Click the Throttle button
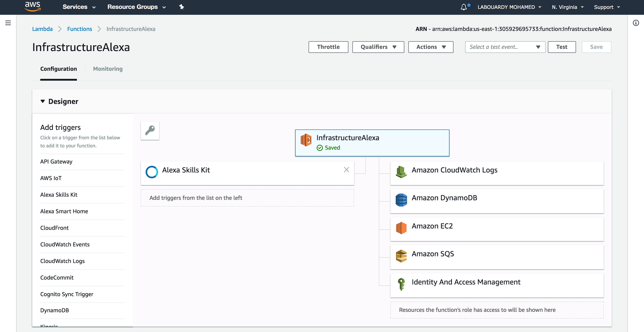Image resolution: width=644 pixels, height=332 pixels. pos(328,47)
